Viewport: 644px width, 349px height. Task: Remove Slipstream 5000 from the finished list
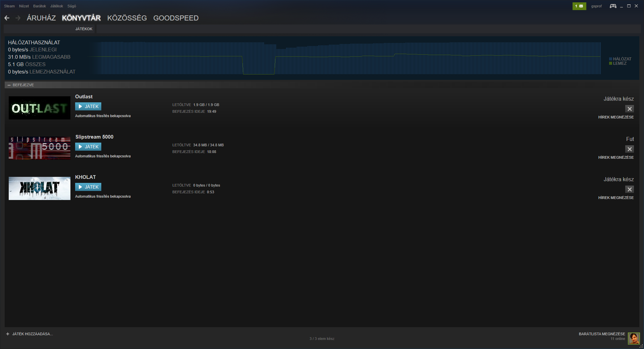[630, 149]
